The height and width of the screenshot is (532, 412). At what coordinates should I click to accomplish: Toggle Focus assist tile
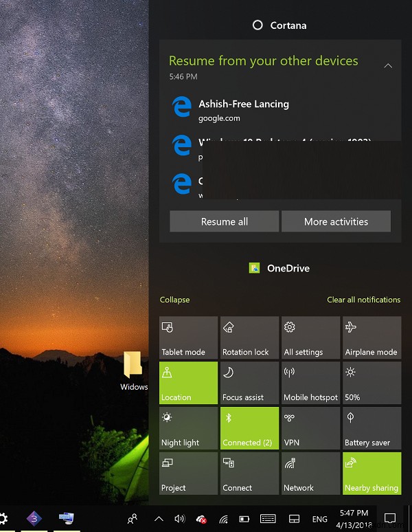(249, 383)
